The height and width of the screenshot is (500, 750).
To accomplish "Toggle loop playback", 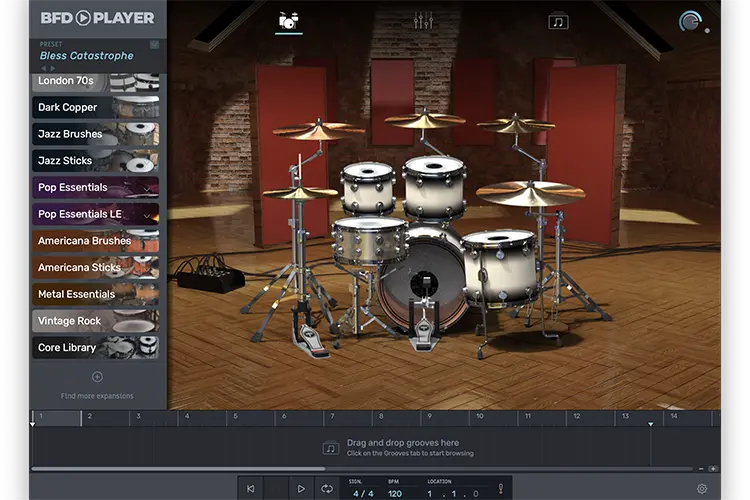I will pyautogui.click(x=327, y=489).
